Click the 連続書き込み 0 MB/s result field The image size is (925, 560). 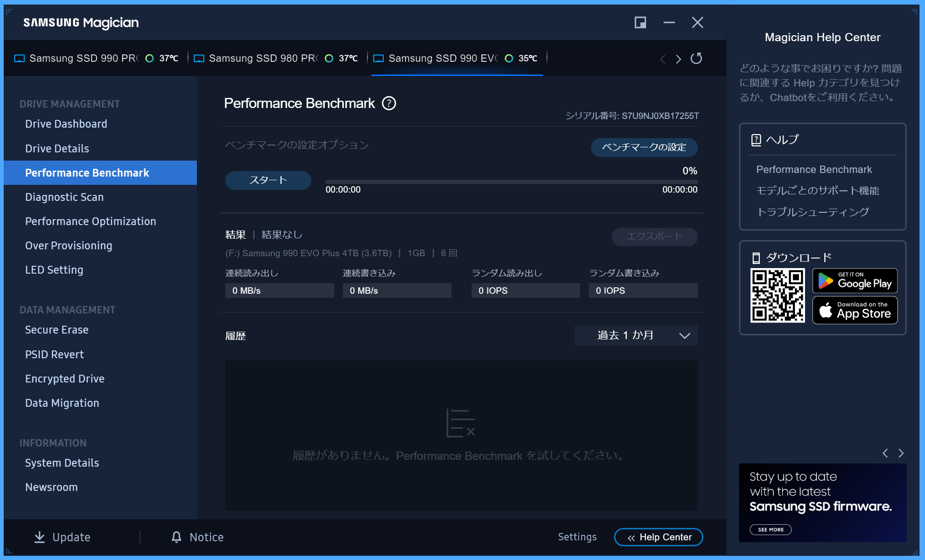click(397, 291)
